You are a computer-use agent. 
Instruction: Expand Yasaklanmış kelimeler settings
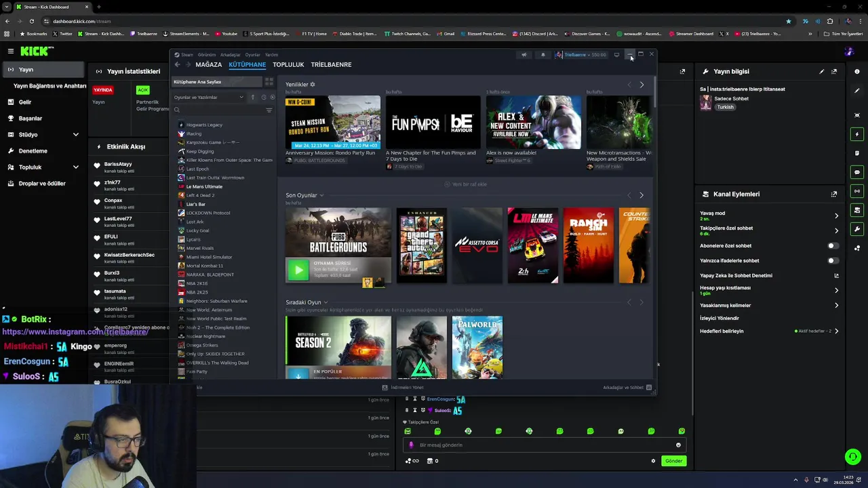click(836, 306)
